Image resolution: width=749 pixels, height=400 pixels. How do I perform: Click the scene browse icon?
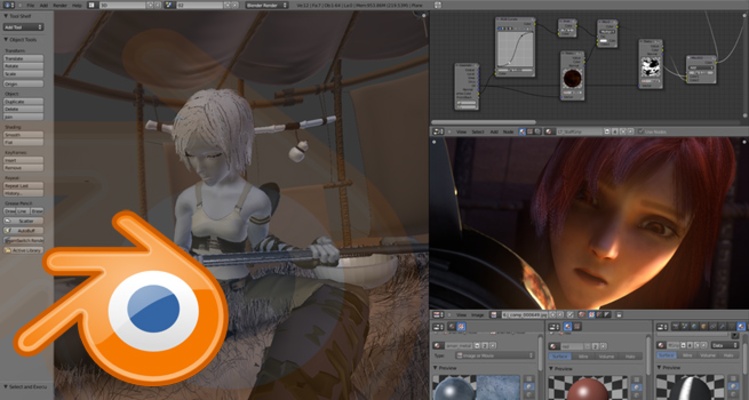[x=170, y=5]
